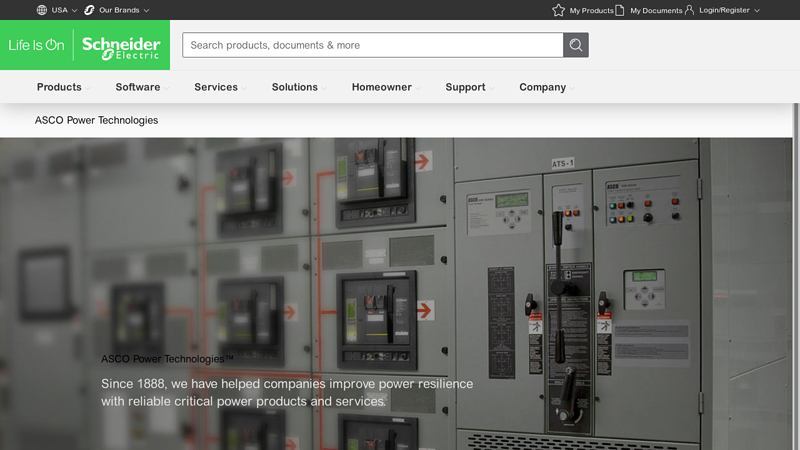Open Login/Register link
Screen dimensions: 800x450
click(724, 10)
